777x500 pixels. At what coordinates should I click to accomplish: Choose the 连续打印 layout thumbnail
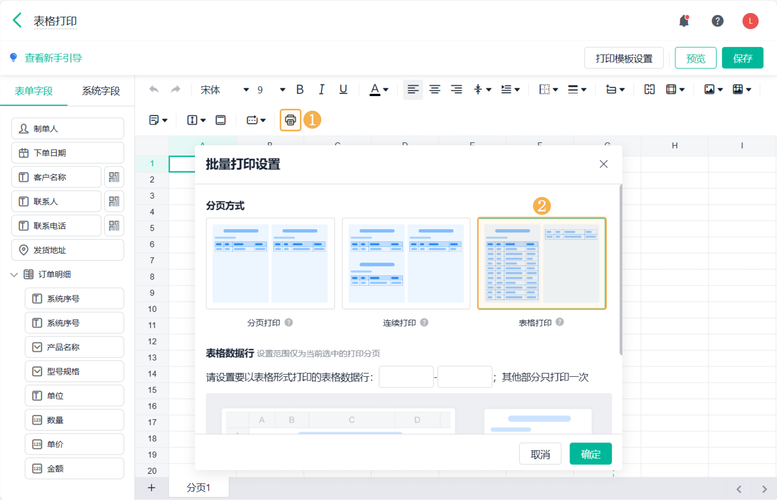pyautogui.click(x=406, y=264)
